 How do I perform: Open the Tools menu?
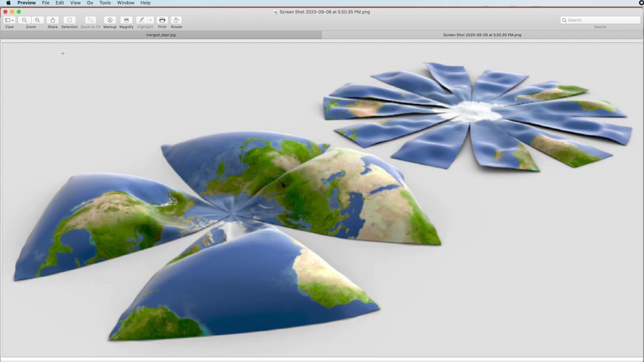point(105,3)
